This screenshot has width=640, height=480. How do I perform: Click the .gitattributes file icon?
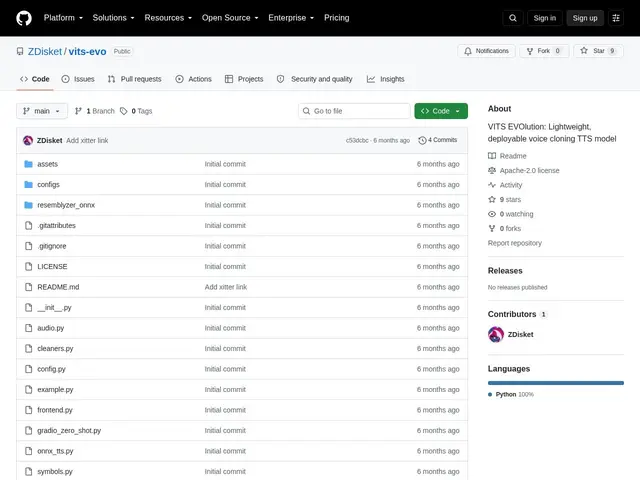tap(28, 225)
